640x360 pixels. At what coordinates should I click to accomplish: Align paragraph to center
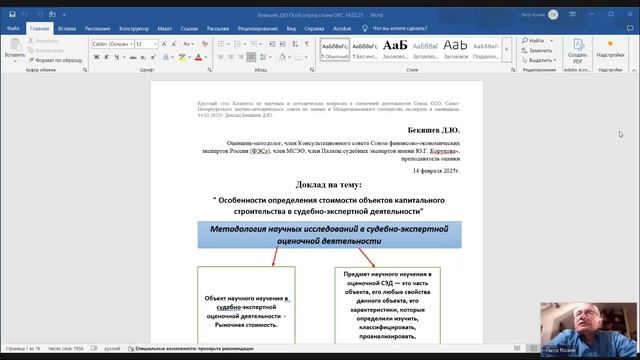(x=231, y=57)
